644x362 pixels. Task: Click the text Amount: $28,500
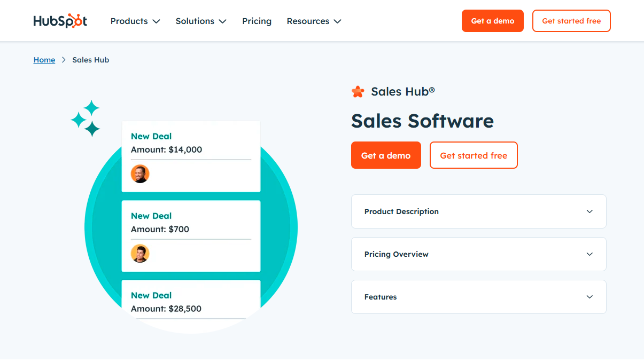tap(166, 309)
